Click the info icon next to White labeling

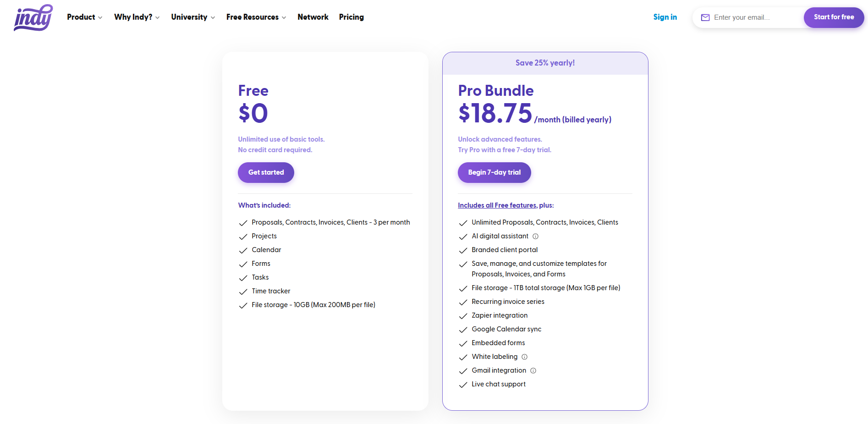click(524, 357)
